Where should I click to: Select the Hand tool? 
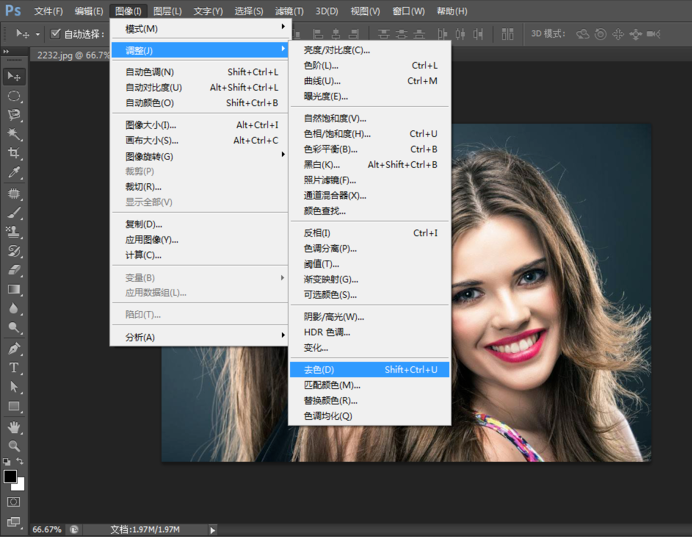click(x=14, y=426)
